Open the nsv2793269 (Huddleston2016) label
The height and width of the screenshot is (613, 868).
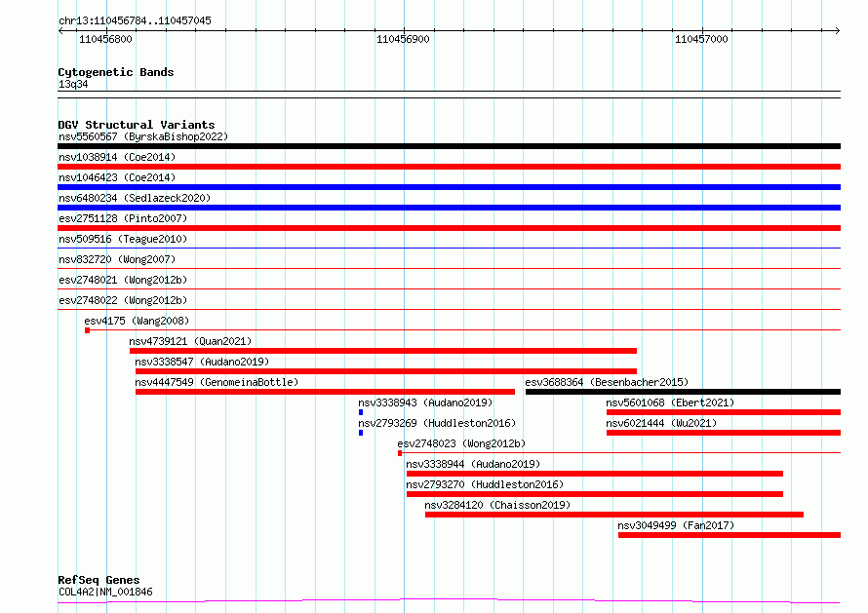point(437,423)
